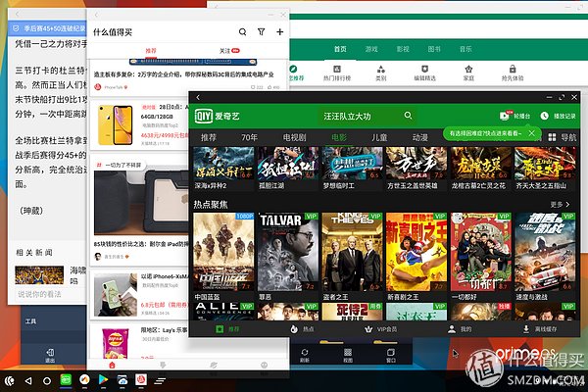Screen dimensions: 588x392
Task: Click the 视图 view icon in the dark toolbar
Action: coord(348,355)
